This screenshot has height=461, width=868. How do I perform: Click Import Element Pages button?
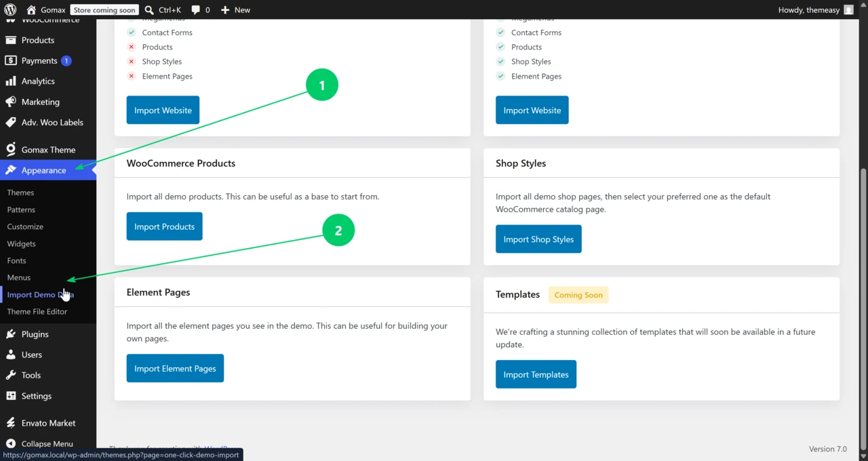click(175, 368)
